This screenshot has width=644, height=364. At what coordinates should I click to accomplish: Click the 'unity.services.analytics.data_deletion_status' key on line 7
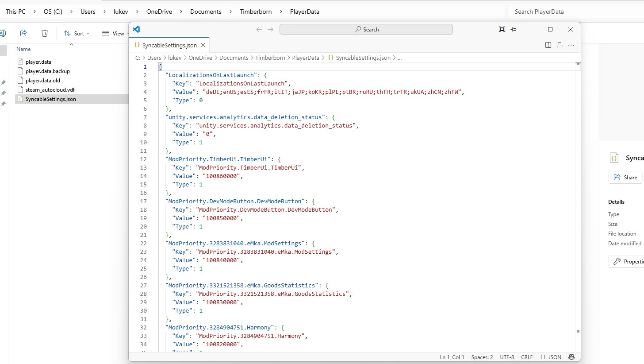[245, 117]
